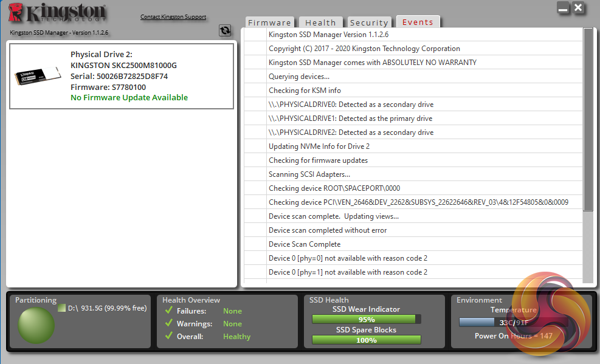Click 'No Firmware Update Available' text
This screenshot has height=364, width=600.
(129, 97)
